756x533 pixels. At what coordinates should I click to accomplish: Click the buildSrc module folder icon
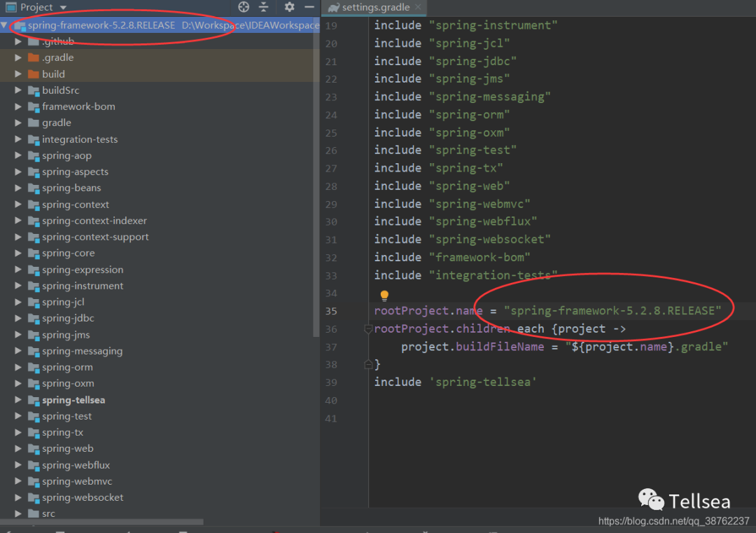click(x=34, y=90)
